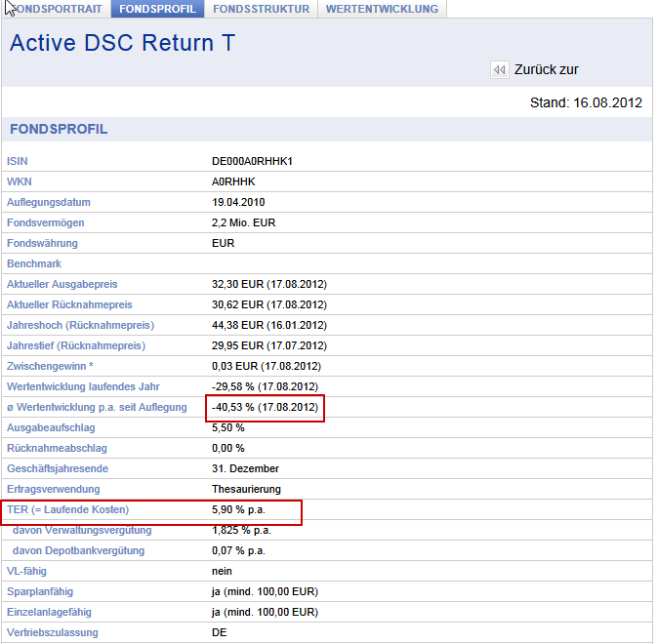The width and height of the screenshot is (657, 644).
Task: Click the Sparplanfähig label
Action: (x=40, y=592)
